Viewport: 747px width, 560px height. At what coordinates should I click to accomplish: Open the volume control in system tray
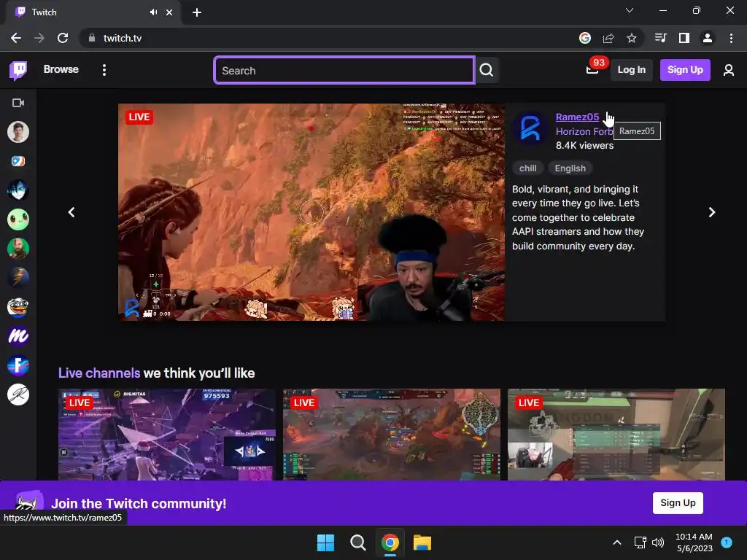point(658,542)
